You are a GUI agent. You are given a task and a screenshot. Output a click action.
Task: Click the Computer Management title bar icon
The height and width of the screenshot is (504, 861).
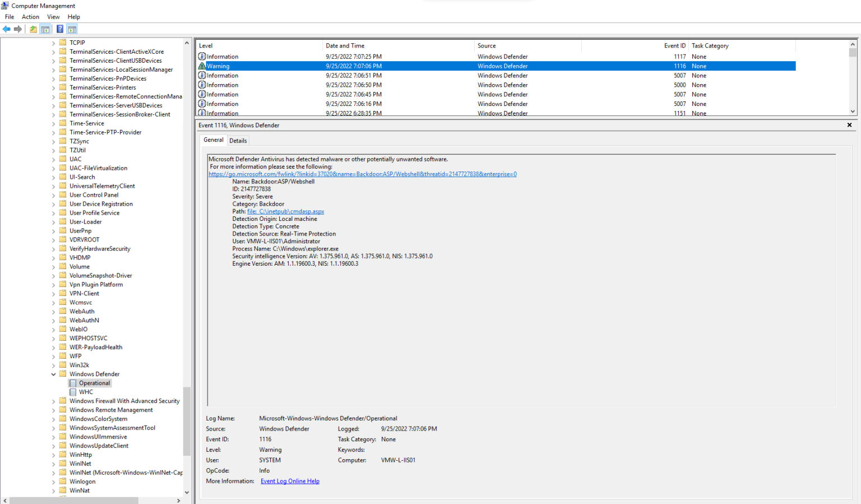point(4,6)
